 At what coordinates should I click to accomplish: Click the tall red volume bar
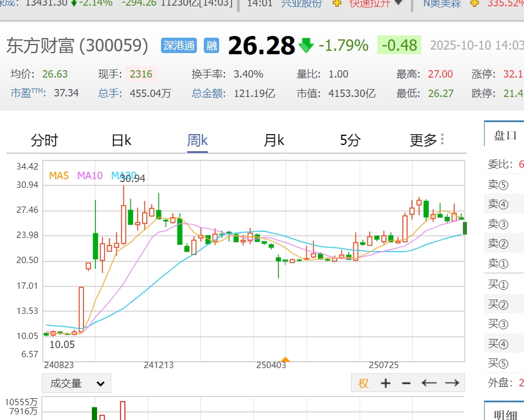tap(123, 411)
